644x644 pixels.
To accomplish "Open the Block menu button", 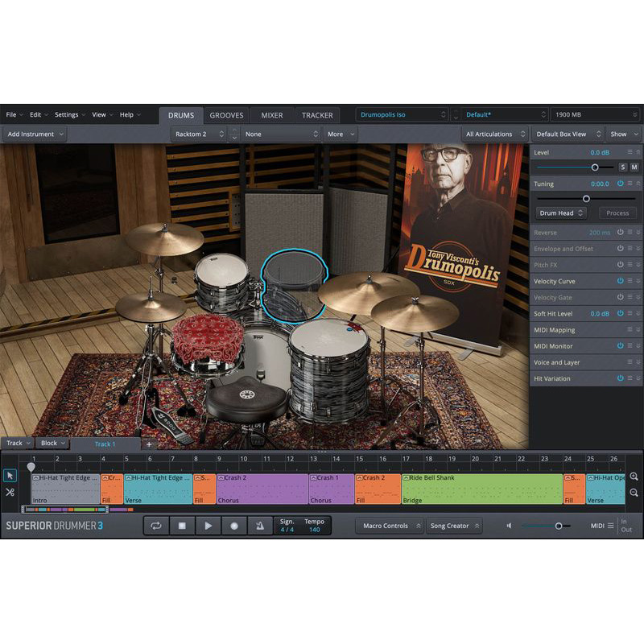I will coord(53,444).
